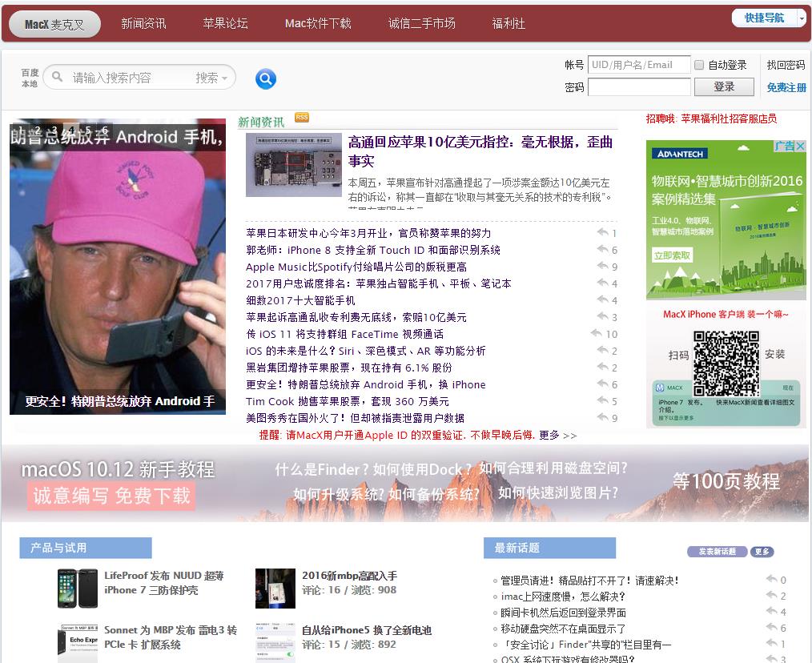Open 最新话题 section header

(x=549, y=548)
